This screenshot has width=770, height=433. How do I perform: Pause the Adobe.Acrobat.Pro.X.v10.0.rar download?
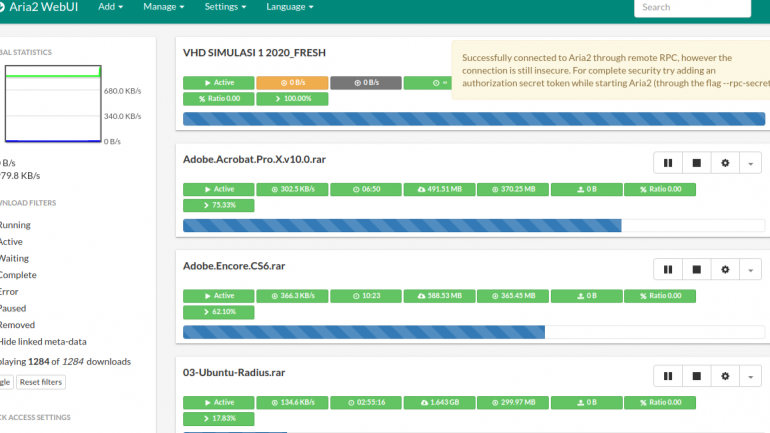pos(668,163)
